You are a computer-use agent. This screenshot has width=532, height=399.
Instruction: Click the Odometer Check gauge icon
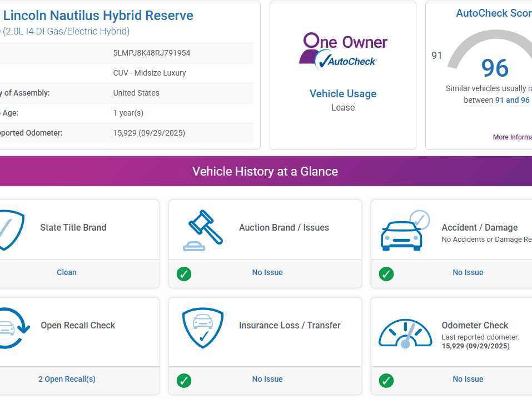click(405, 333)
